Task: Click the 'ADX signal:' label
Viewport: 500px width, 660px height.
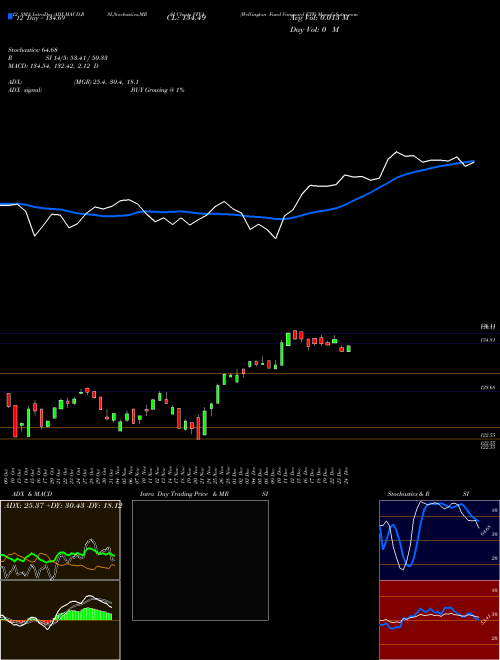Action: pyautogui.click(x=25, y=90)
